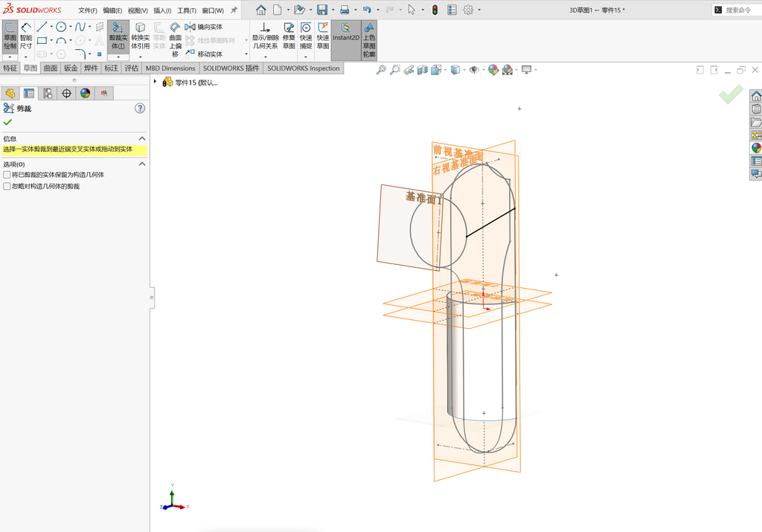Image resolution: width=762 pixels, height=532 pixels.
Task: Toggle Instant2D mode
Action: 345,40
